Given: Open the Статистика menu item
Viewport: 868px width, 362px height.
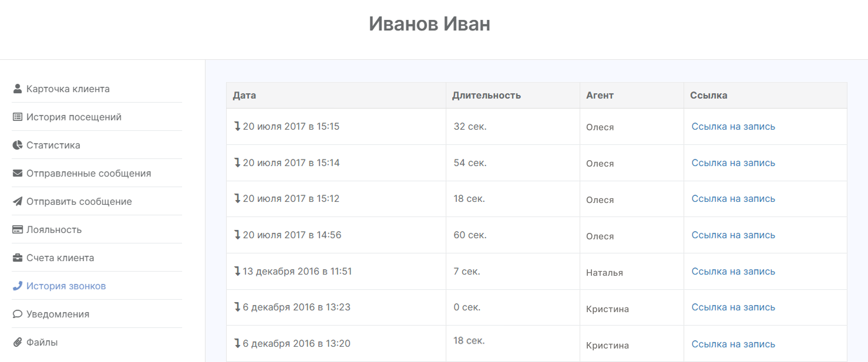Looking at the screenshot, I should pyautogui.click(x=53, y=146).
